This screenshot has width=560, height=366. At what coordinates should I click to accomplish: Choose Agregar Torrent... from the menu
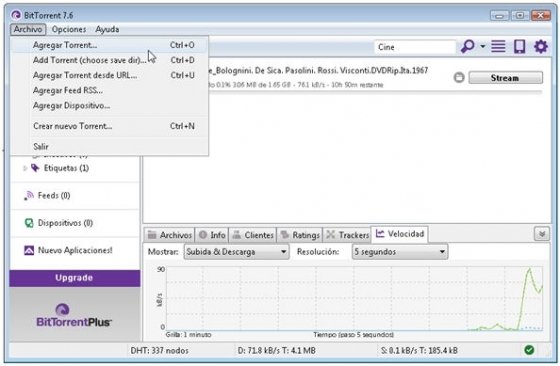[x=109, y=45]
